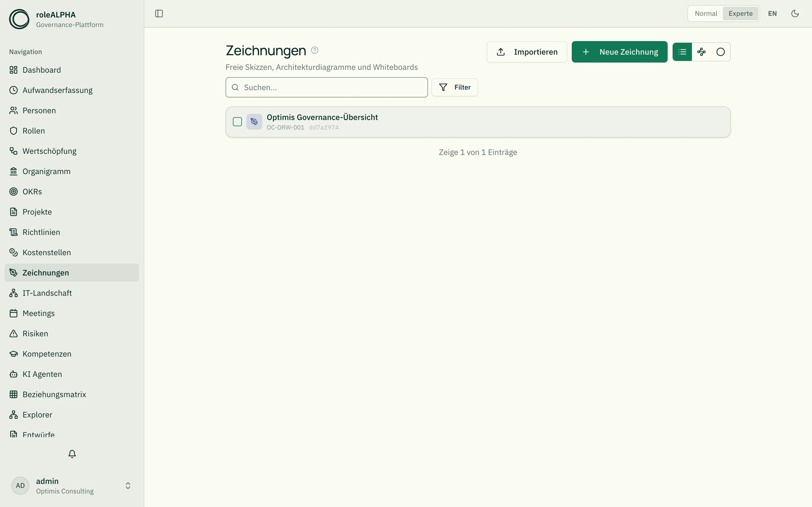This screenshot has width=812, height=507.
Task: Change language using the EN selector
Action: click(x=773, y=14)
